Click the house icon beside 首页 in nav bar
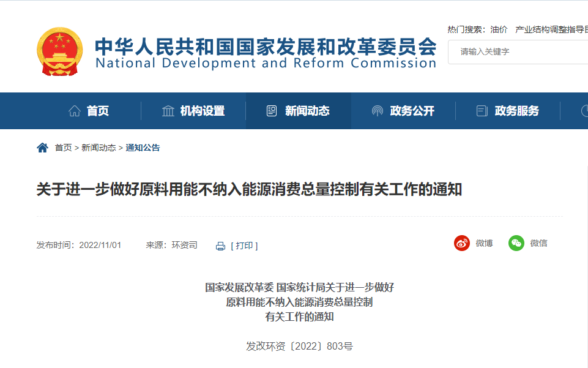Image resolution: width=588 pixels, height=368 pixels. [x=75, y=111]
